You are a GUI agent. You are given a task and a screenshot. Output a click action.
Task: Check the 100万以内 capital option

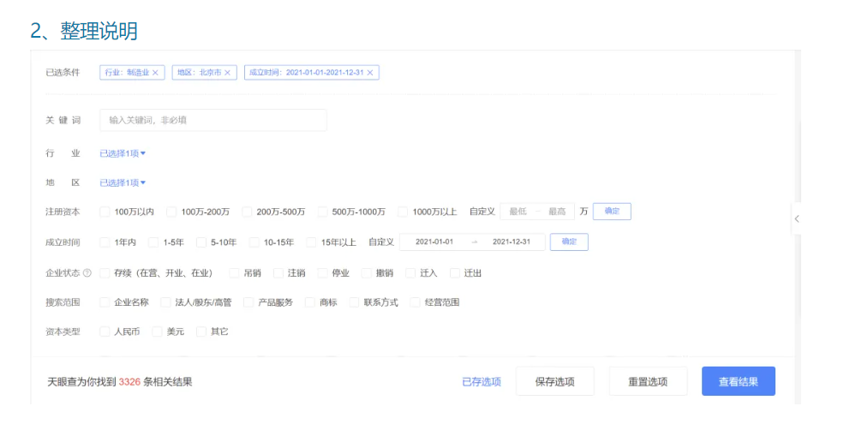click(105, 212)
